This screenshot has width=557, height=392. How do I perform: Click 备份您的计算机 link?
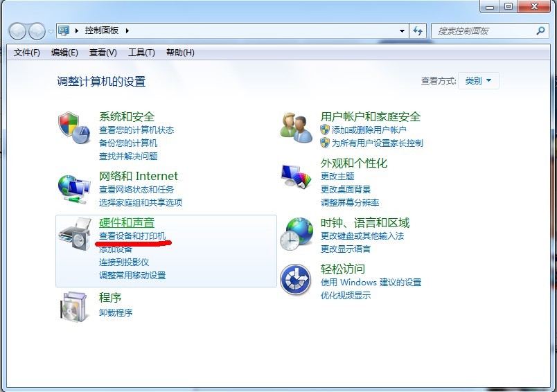[x=128, y=143]
